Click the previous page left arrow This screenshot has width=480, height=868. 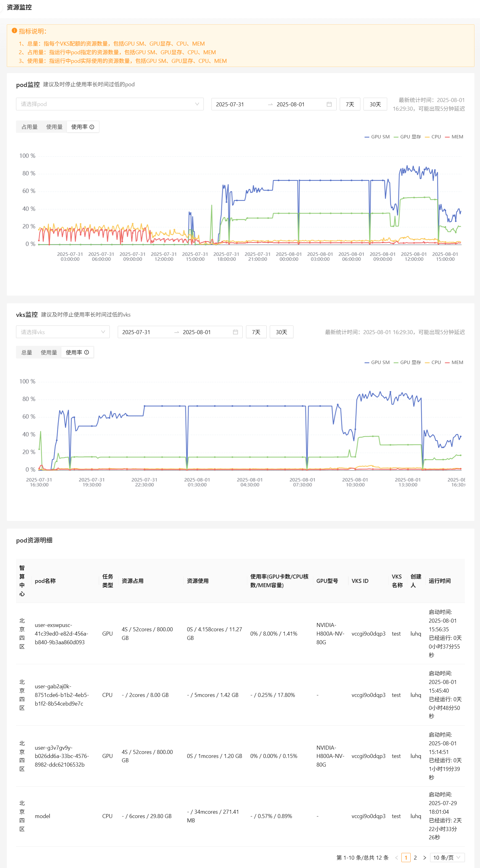point(396,858)
